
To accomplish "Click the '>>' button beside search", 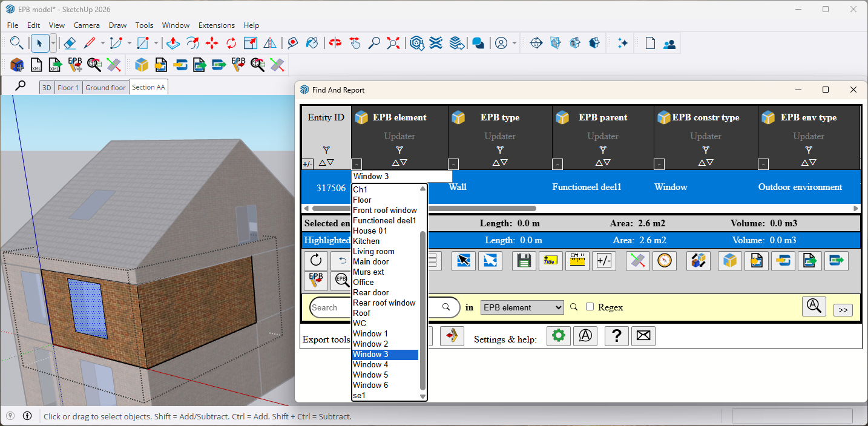I will (843, 310).
